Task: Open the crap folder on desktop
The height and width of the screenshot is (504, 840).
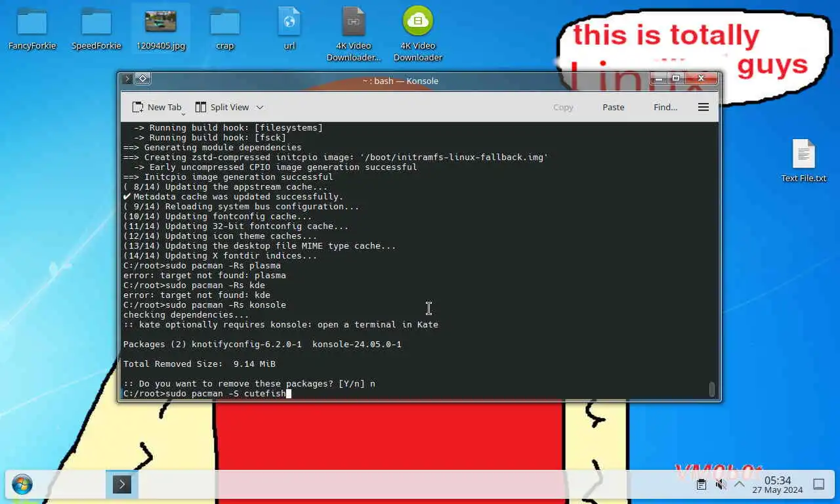Action: pyautogui.click(x=225, y=29)
